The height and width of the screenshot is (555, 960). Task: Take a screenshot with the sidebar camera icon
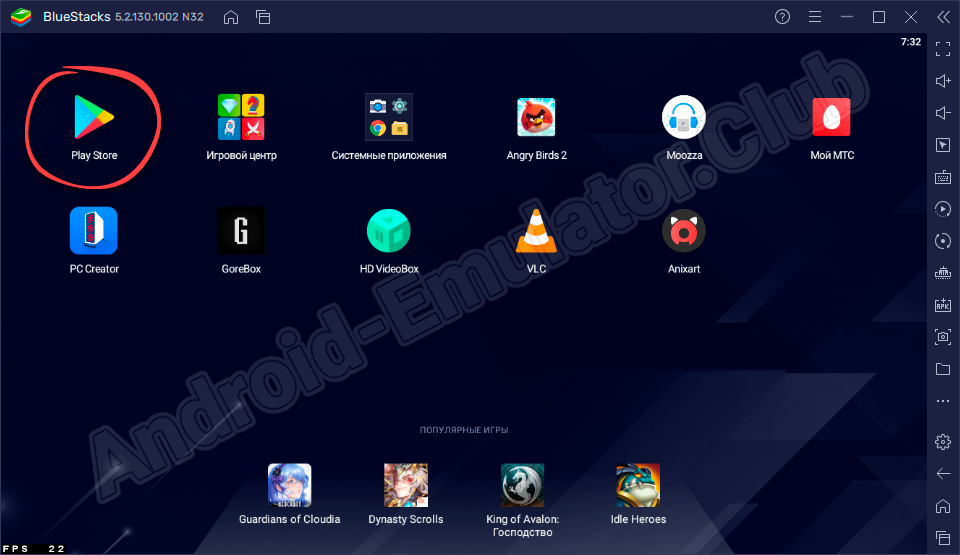point(942,336)
